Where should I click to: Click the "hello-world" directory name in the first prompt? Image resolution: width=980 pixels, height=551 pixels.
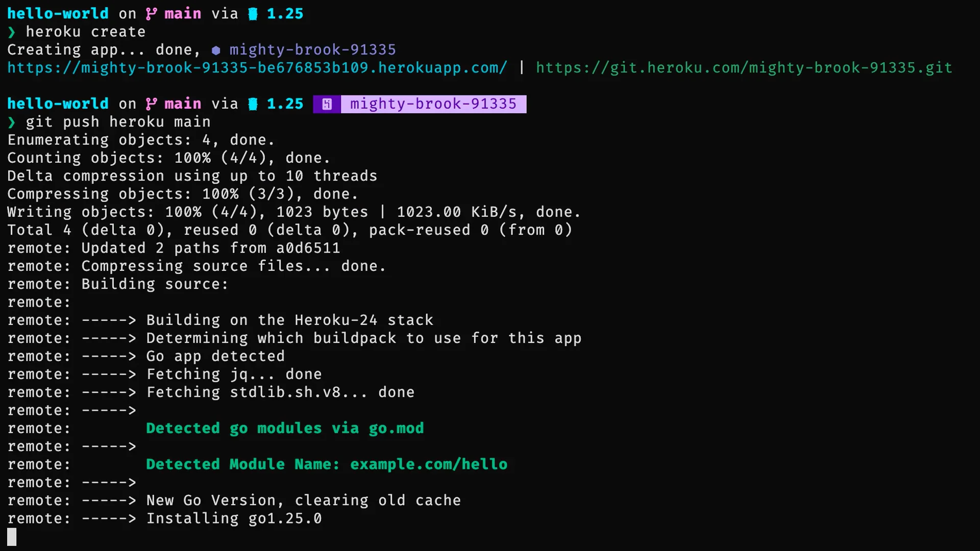(58, 14)
